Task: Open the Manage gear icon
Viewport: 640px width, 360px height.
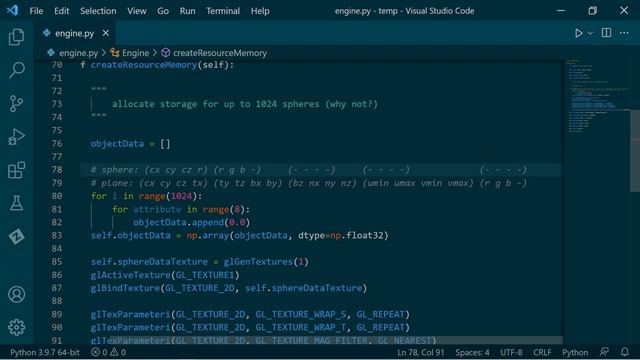Action: coord(16,327)
